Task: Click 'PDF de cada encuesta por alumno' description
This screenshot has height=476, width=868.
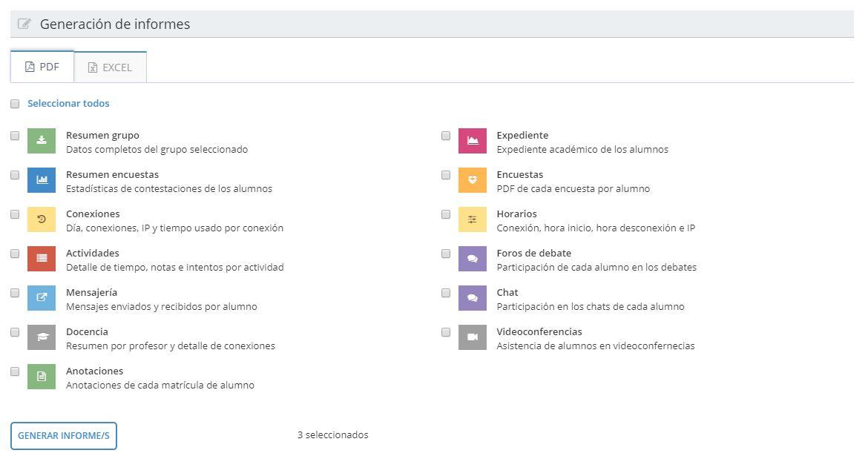Action: pos(573,189)
